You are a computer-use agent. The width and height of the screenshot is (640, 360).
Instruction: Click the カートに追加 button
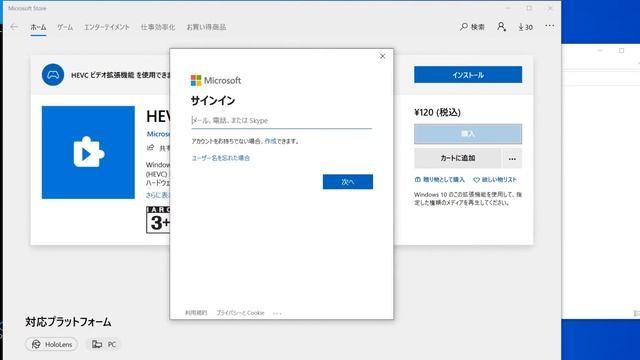tap(458, 158)
